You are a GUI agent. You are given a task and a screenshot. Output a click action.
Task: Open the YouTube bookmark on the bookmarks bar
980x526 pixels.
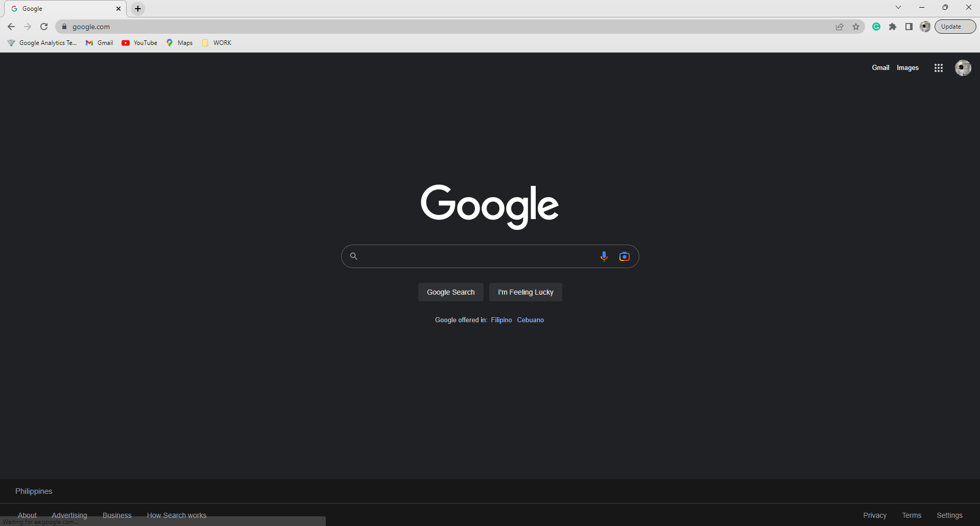coord(139,43)
